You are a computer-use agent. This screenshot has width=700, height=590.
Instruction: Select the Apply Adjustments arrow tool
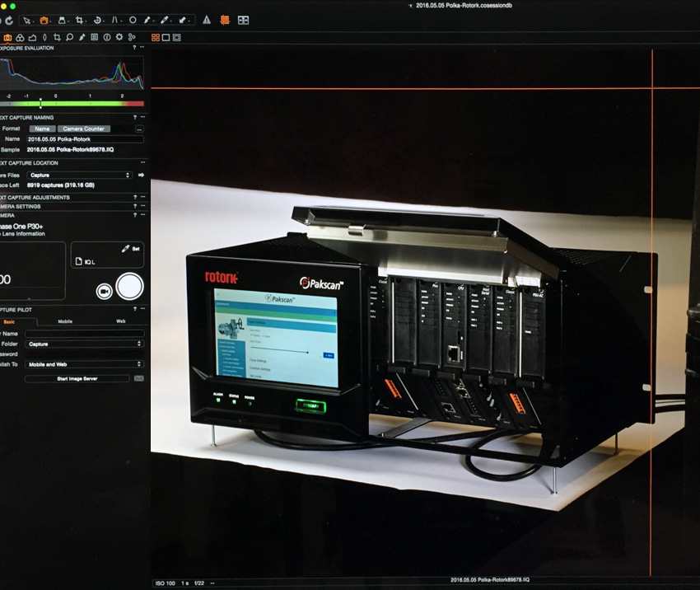(183, 20)
